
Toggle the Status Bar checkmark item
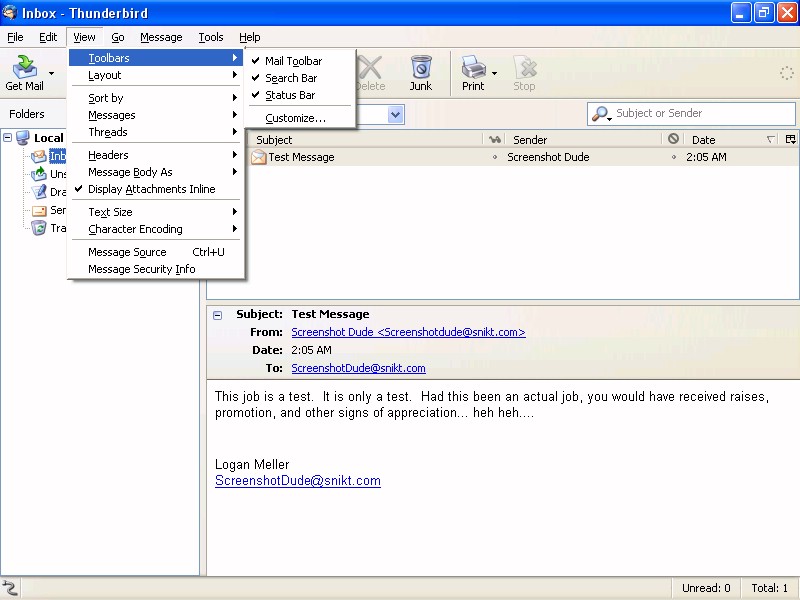(x=302, y=95)
